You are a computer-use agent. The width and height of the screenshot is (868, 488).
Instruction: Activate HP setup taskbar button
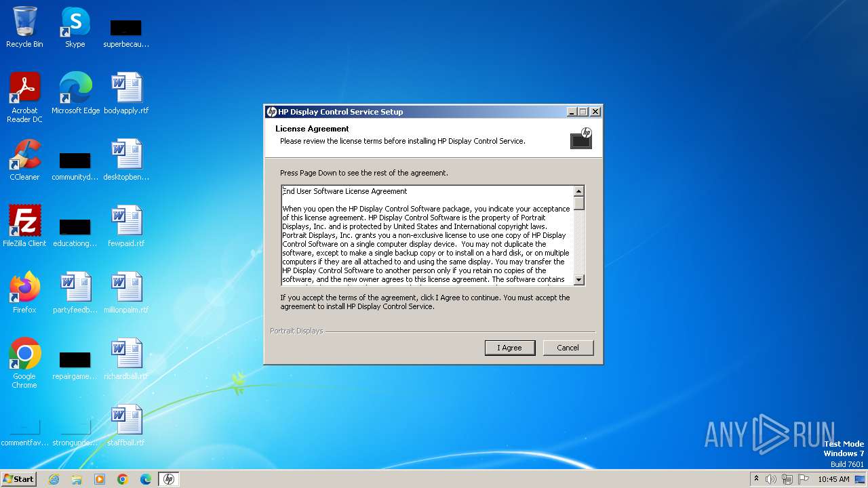(x=169, y=479)
